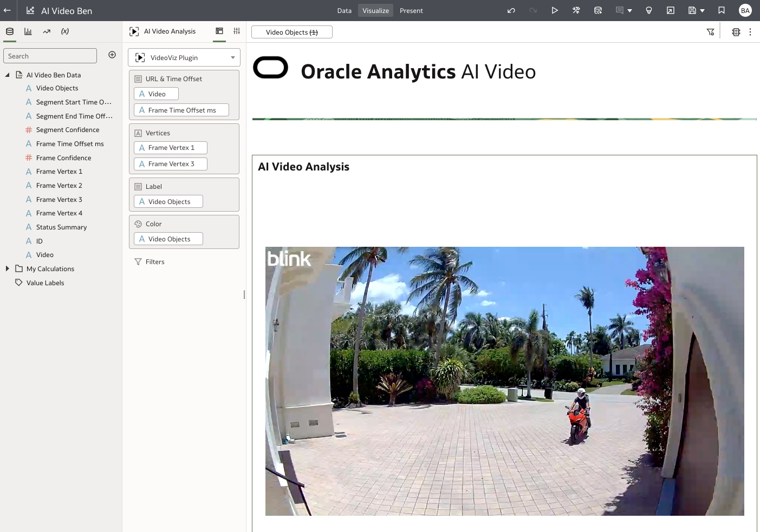Click the workbook icon beside AI Video Ben
Viewport: 760px width, 532px height.
coord(30,10)
